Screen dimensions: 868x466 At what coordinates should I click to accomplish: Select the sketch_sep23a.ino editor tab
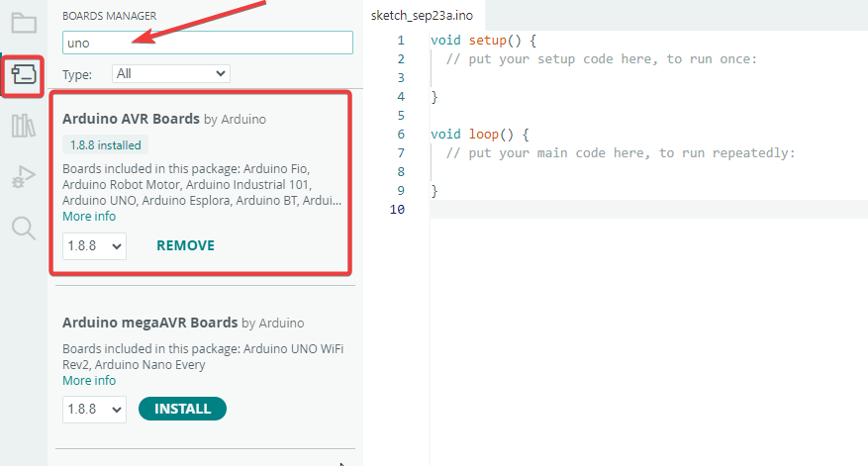click(x=422, y=16)
